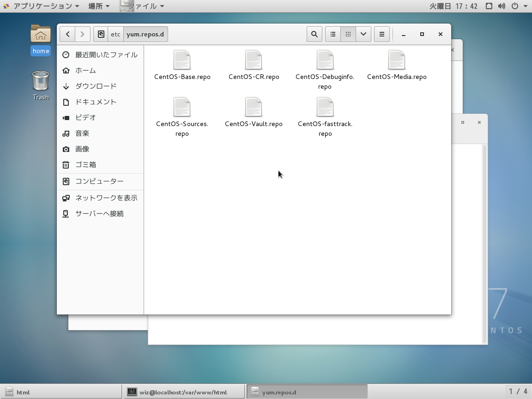Select CentOS-Media.repo file icon
This screenshot has height=399, width=532.
pos(397,60)
